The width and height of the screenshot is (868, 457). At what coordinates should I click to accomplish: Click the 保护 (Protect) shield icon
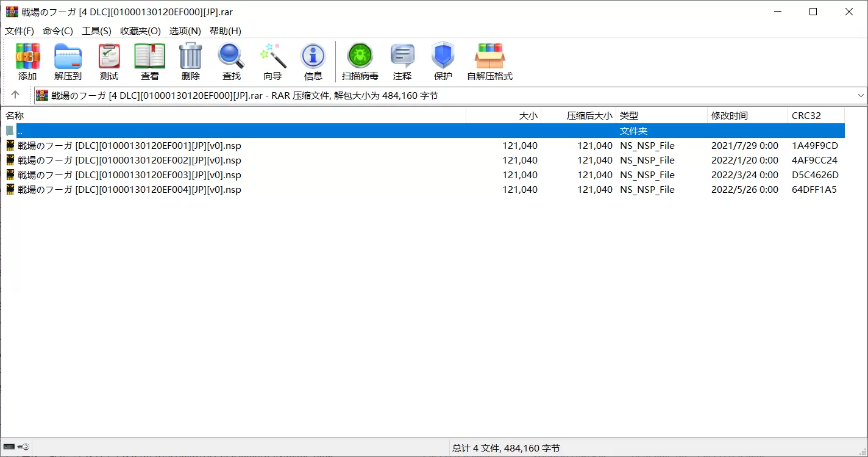443,62
